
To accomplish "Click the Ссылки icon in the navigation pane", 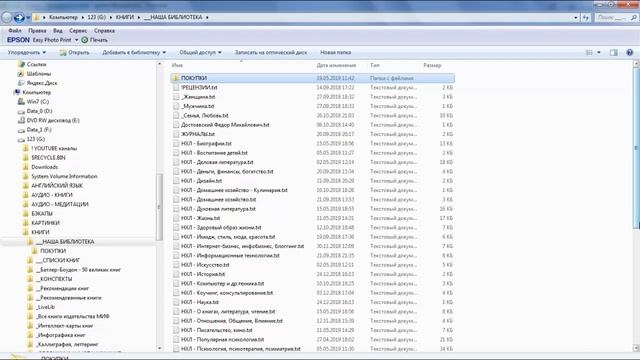I will [21, 64].
